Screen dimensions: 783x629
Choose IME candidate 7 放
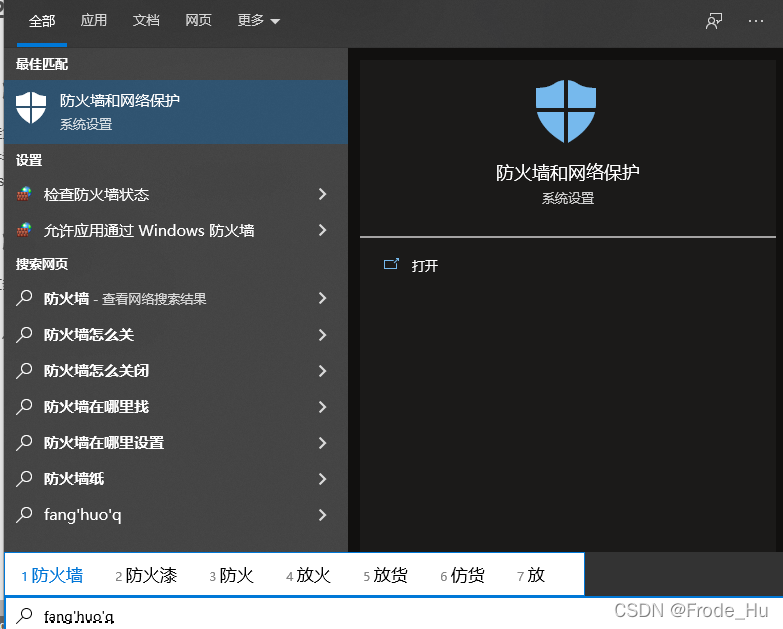pyautogui.click(x=530, y=575)
